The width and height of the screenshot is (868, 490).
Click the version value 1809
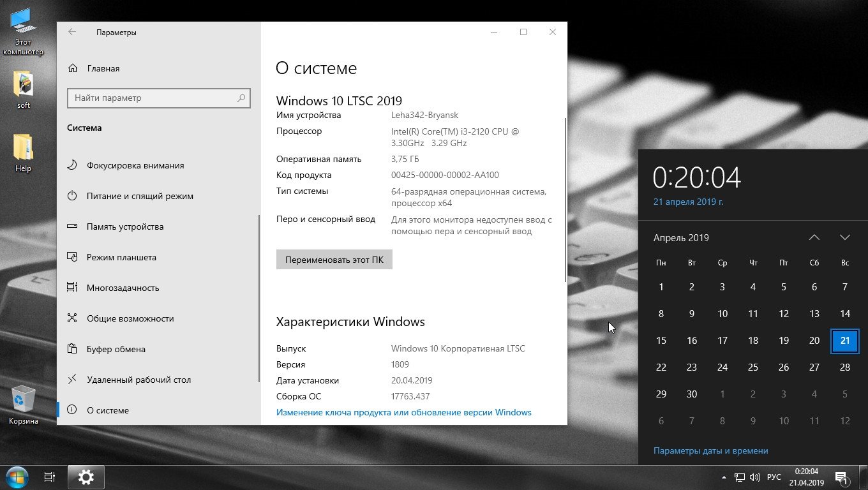(401, 365)
